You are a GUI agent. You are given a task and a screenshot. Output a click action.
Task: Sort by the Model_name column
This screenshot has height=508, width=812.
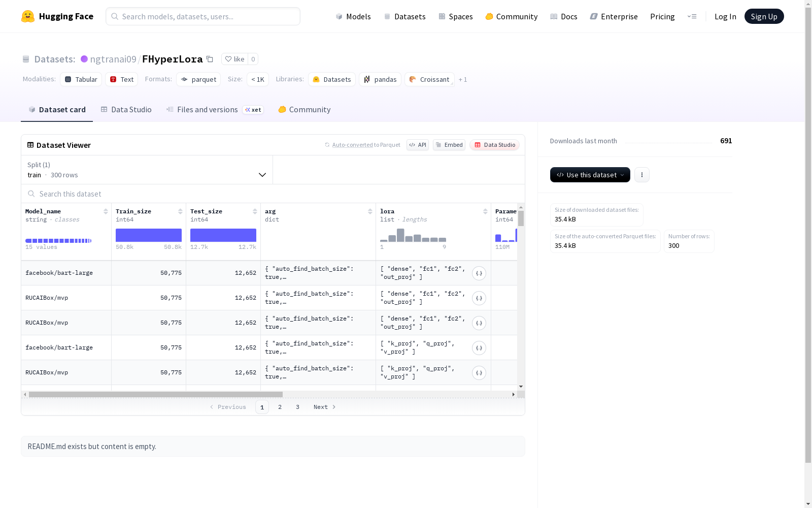point(106,211)
